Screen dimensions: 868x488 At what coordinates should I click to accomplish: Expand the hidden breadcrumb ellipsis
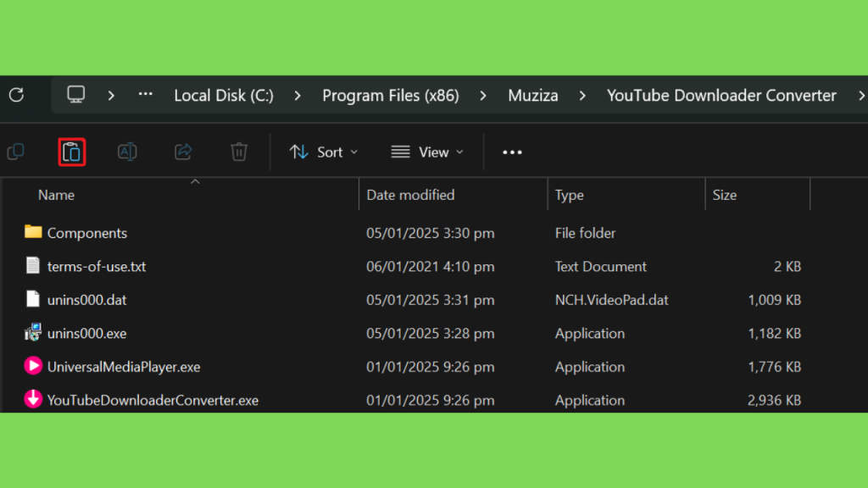pyautogui.click(x=146, y=95)
